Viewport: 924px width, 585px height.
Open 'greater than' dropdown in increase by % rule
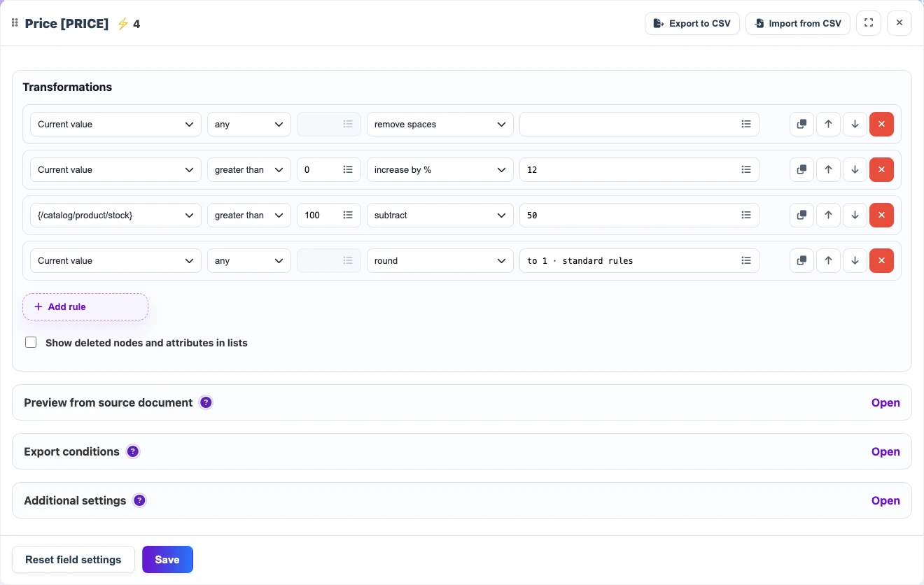[248, 169]
